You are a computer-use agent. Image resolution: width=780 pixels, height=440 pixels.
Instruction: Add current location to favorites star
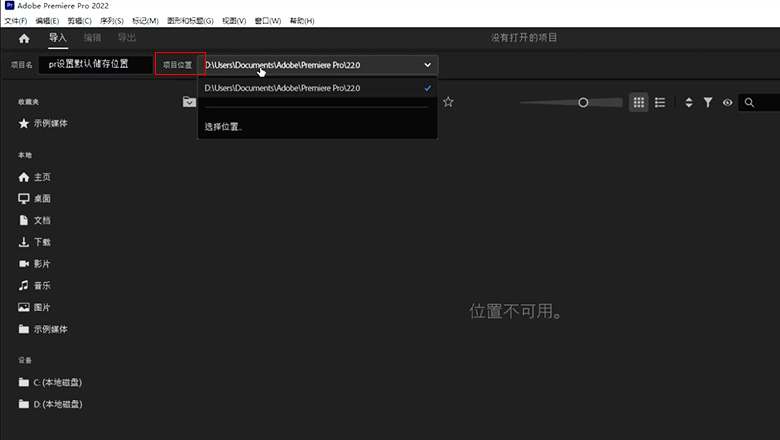coord(448,102)
